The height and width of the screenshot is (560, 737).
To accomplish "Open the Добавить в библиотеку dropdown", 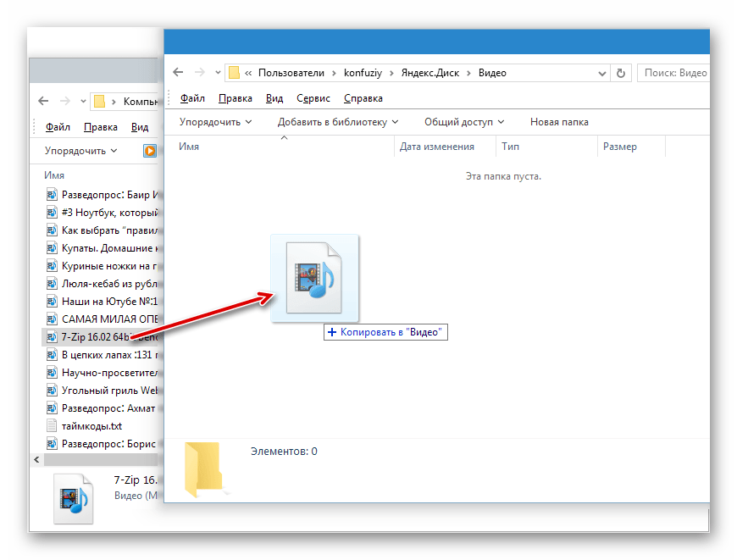I will [x=338, y=122].
